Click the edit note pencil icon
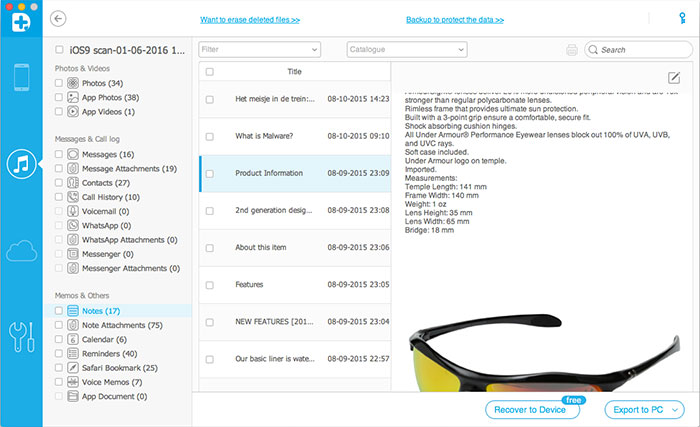This screenshot has height=427, width=700. click(674, 78)
